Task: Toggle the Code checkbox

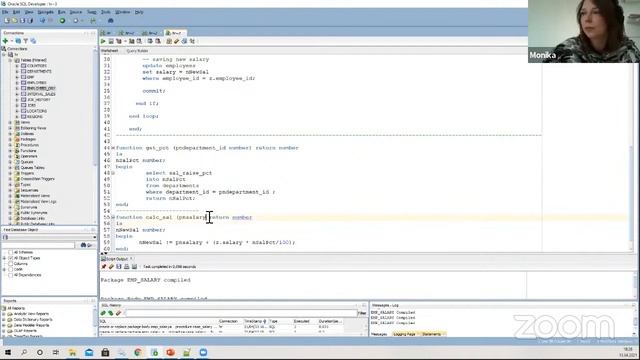Action: click(11, 269)
